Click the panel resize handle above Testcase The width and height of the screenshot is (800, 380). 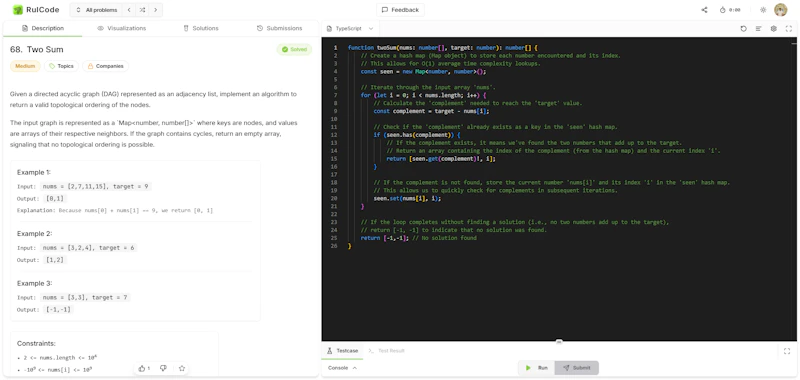pos(559,342)
